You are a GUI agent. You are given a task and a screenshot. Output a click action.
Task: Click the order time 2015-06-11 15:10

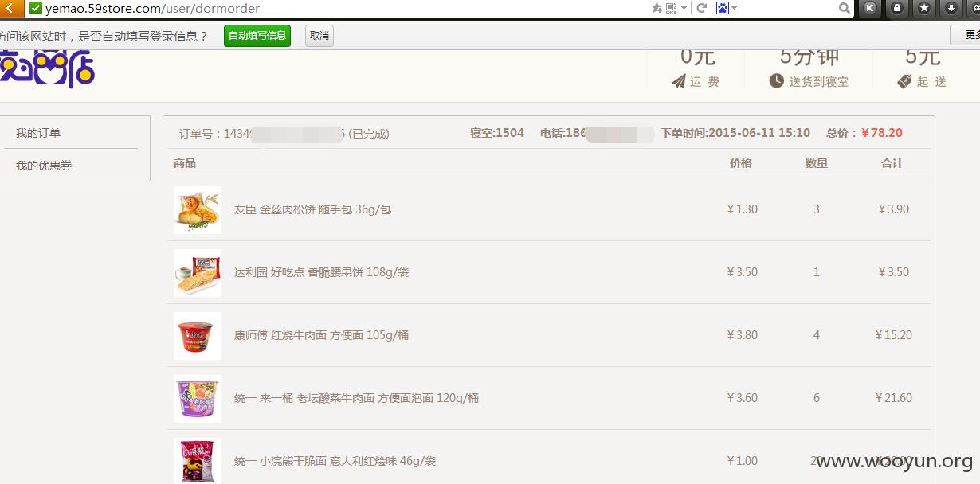tap(759, 133)
